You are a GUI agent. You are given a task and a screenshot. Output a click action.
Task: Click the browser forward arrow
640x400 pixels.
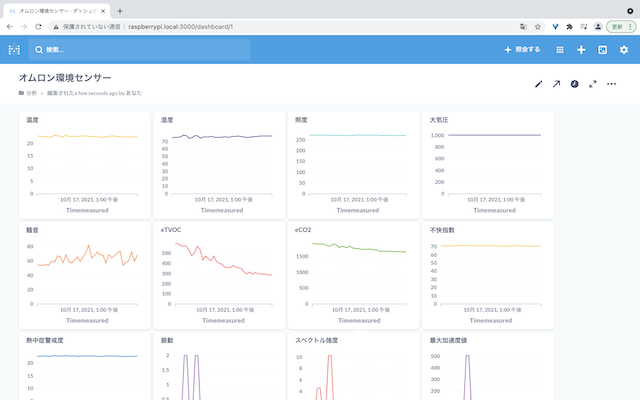tap(24, 27)
